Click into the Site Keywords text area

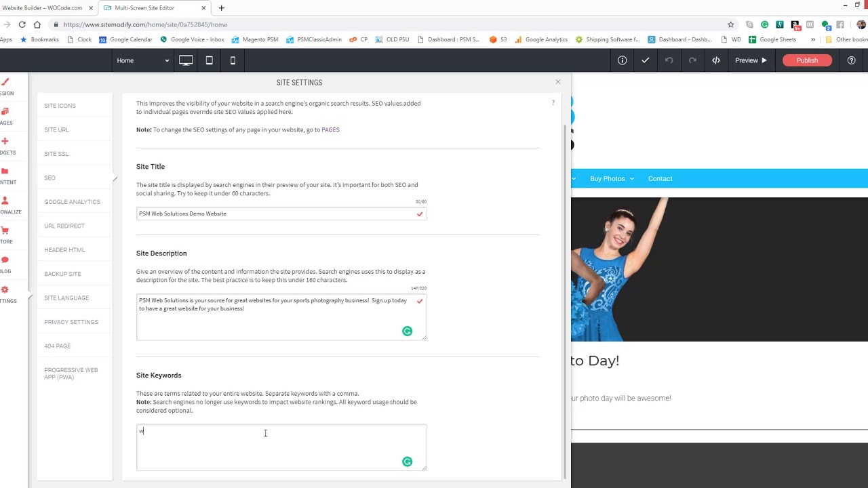coord(281,447)
